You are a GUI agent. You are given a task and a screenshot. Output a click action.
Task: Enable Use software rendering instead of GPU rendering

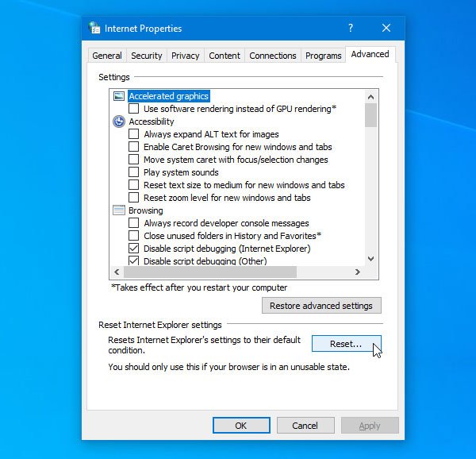click(133, 109)
